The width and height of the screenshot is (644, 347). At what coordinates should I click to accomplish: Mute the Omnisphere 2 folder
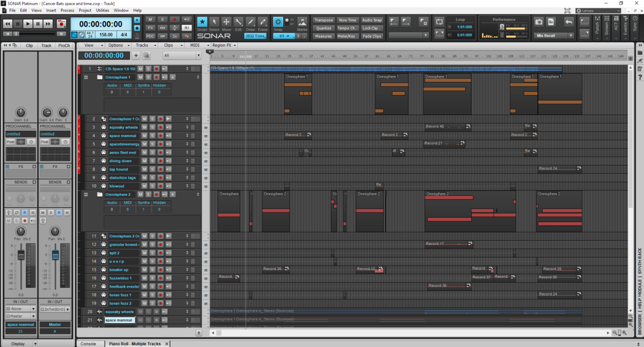pos(140,194)
